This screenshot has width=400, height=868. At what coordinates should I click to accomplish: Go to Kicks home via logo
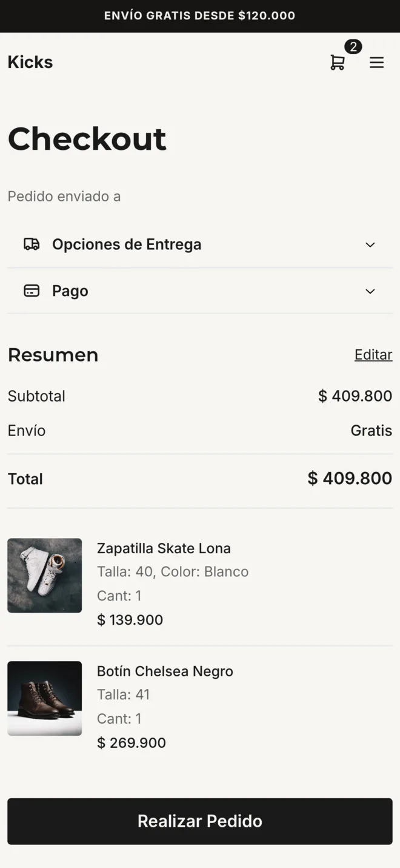tap(30, 62)
